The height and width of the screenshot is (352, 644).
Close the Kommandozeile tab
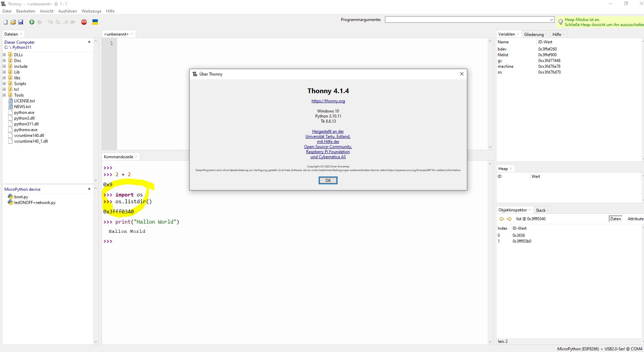coord(136,157)
